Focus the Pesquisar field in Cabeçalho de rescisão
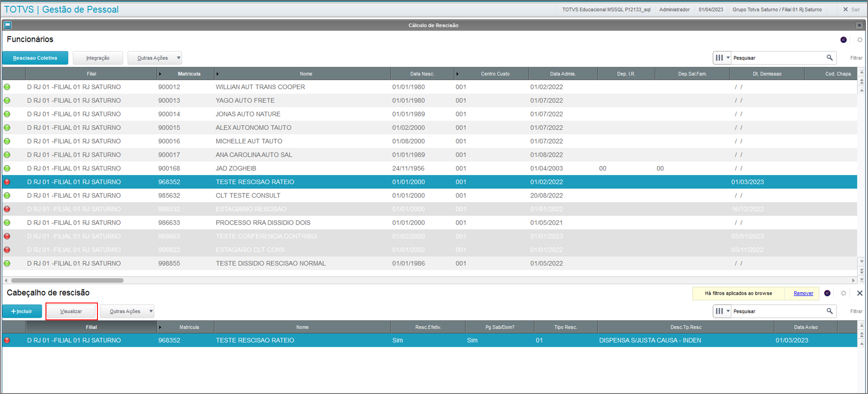The image size is (868, 394). (x=778, y=311)
